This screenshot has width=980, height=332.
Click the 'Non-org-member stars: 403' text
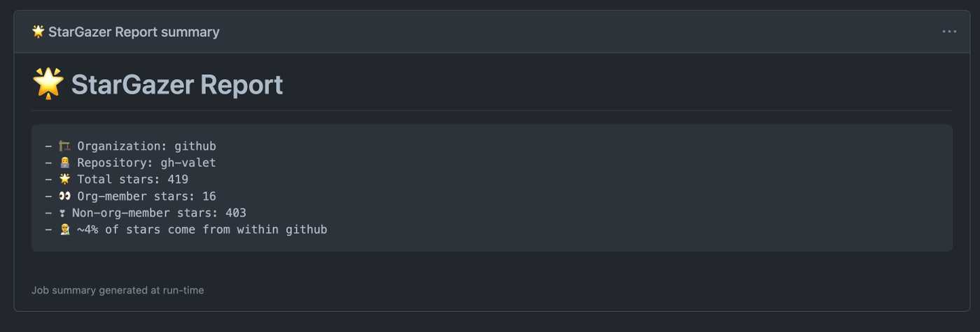tap(159, 213)
